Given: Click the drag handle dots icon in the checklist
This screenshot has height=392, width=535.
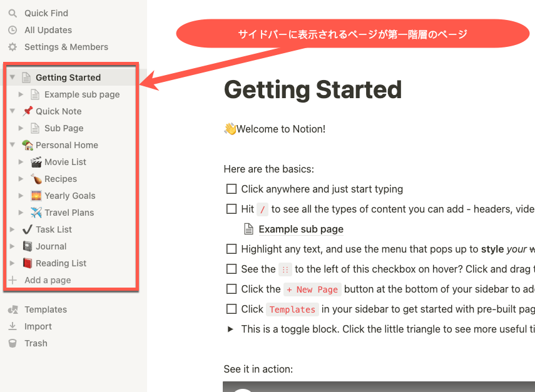Looking at the screenshot, I should [285, 269].
